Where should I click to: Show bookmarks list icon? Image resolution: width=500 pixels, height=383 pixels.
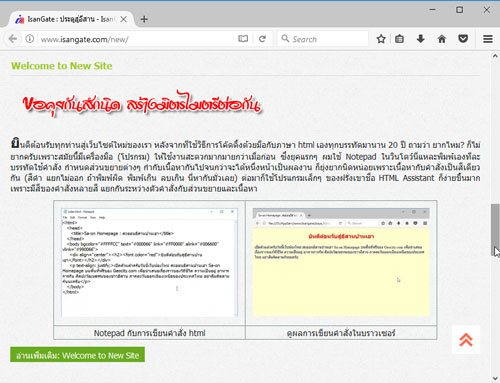coord(399,39)
